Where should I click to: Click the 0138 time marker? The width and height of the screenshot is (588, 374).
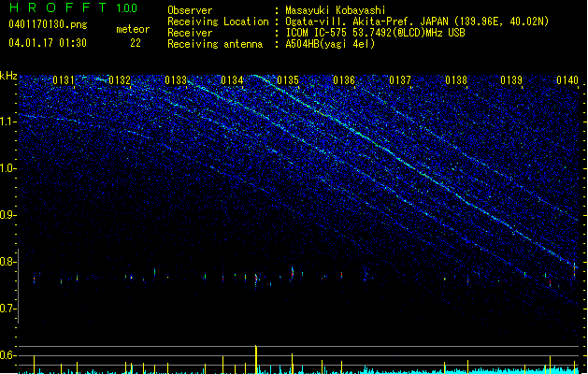click(456, 80)
